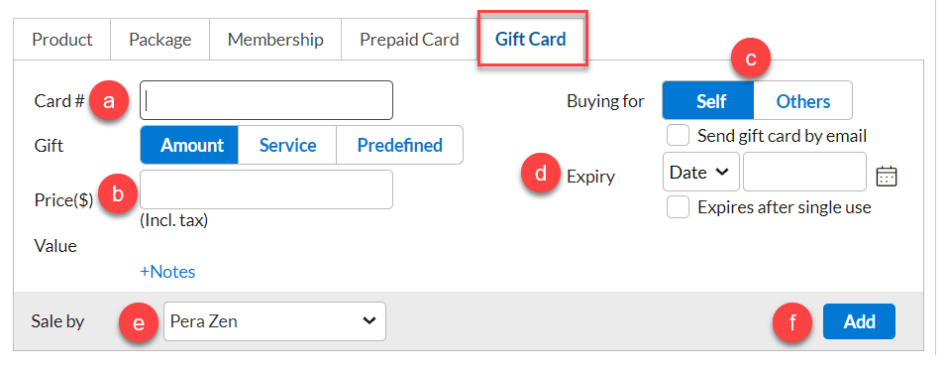The width and height of the screenshot is (946, 370).
Task: Go to the Membership tab
Action: click(275, 40)
